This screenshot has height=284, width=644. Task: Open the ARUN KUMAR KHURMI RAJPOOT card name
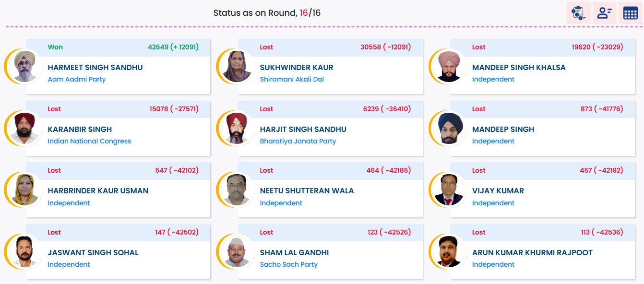point(532,253)
